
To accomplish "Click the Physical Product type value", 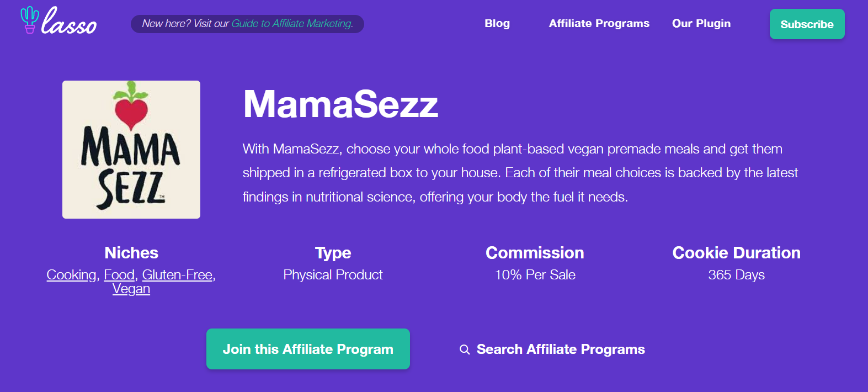I will (x=333, y=275).
